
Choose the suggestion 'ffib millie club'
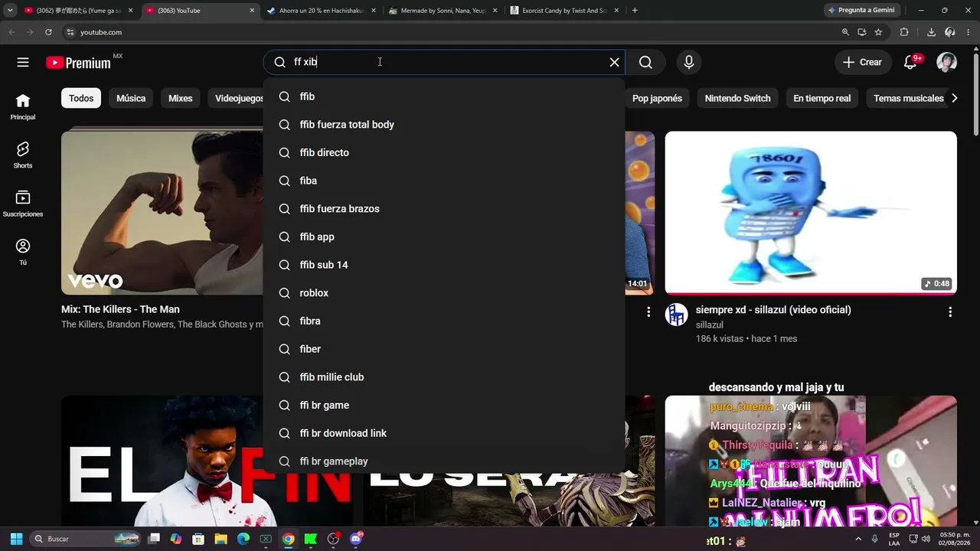[444, 377]
